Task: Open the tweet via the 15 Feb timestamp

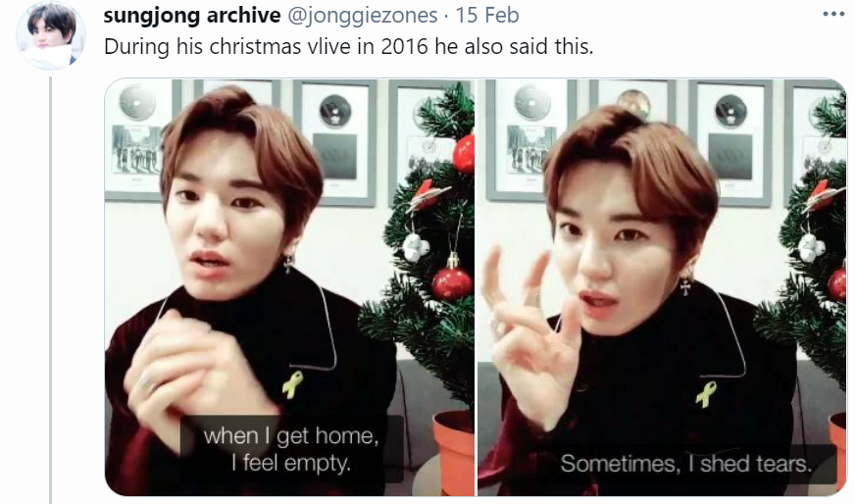Action: click(x=487, y=15)
